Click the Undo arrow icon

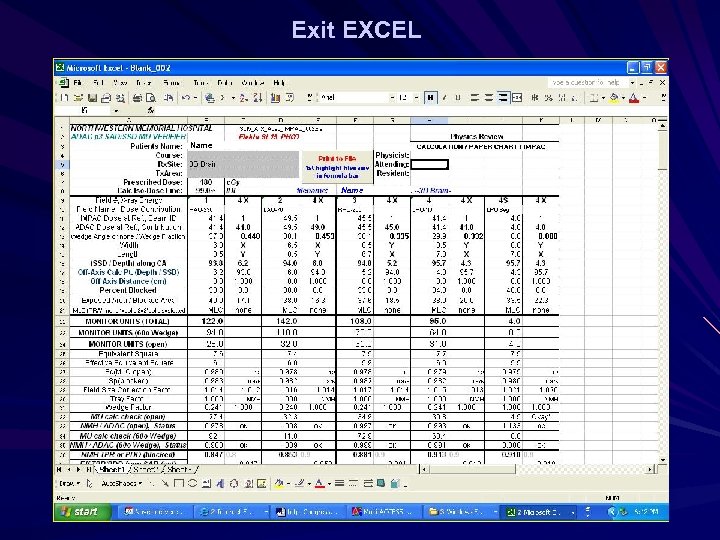[x=186, y=98]
